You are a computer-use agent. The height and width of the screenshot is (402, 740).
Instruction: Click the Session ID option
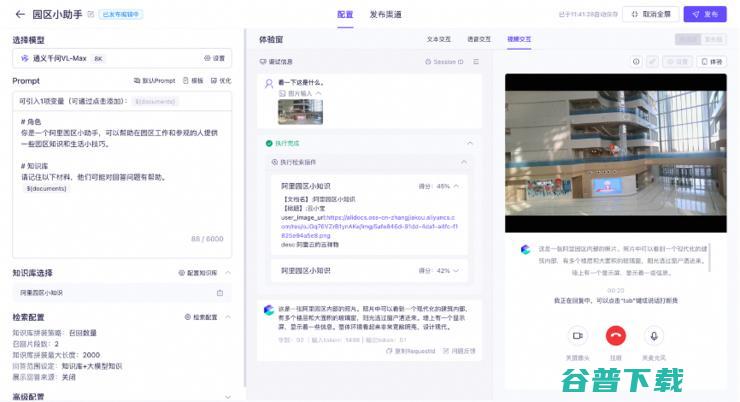click(444, 62)
